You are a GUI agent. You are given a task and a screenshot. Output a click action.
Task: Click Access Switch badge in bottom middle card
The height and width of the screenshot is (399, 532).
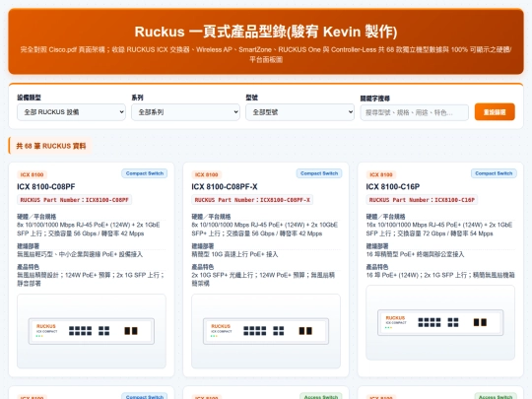(x=320, y=396)
